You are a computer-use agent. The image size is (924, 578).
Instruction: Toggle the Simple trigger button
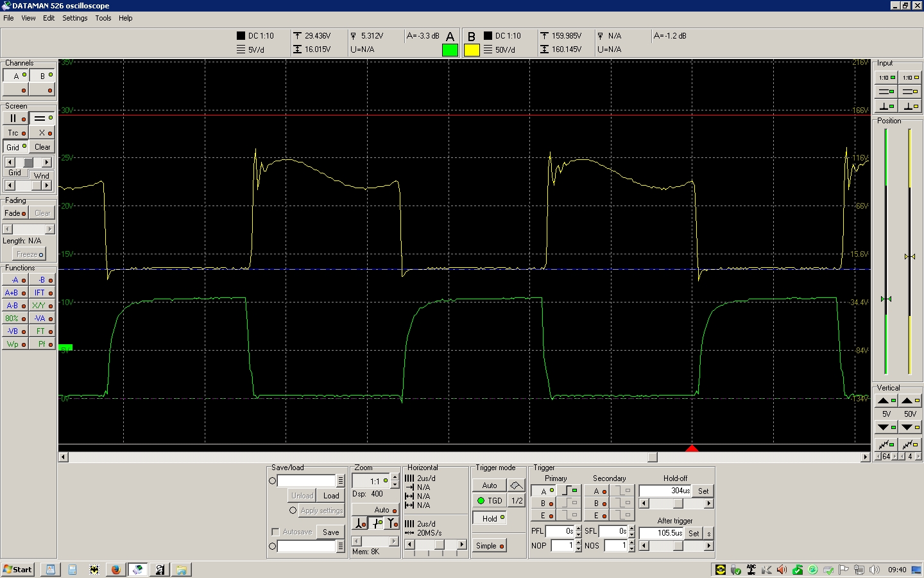click(x=490, y=546)
